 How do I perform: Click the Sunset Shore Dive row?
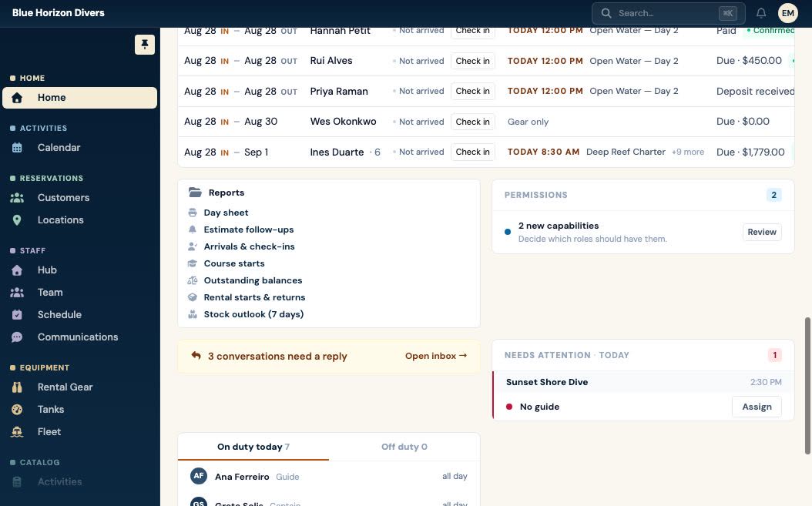[643, 382]
